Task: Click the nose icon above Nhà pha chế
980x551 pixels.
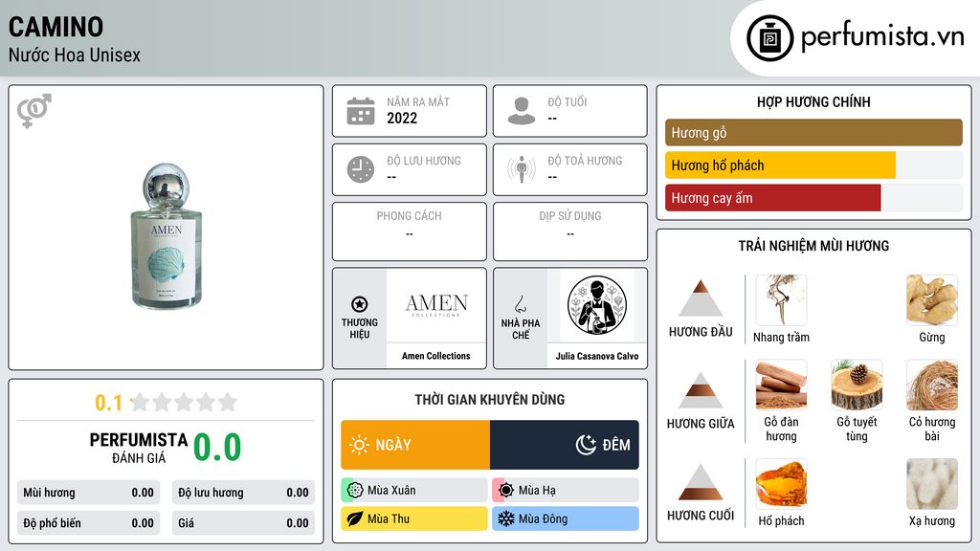Action: coord(520,304)
